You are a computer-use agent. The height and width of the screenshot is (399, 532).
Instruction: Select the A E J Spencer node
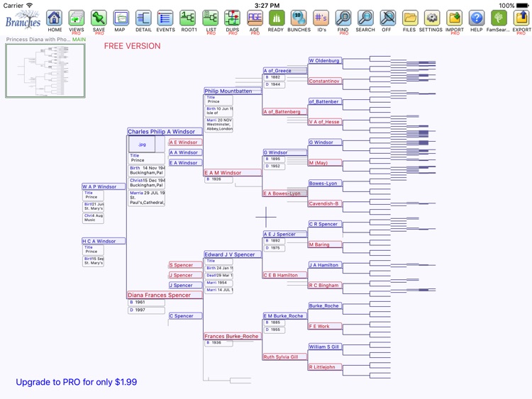(x=285, y=234)
